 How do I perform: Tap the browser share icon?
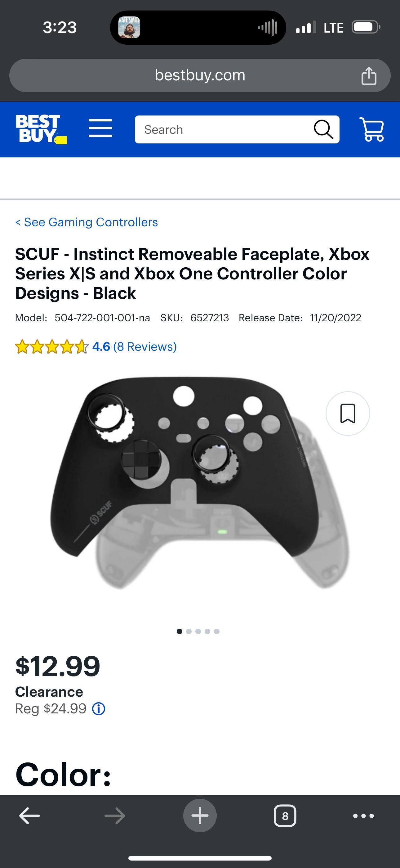click(369, 75)
